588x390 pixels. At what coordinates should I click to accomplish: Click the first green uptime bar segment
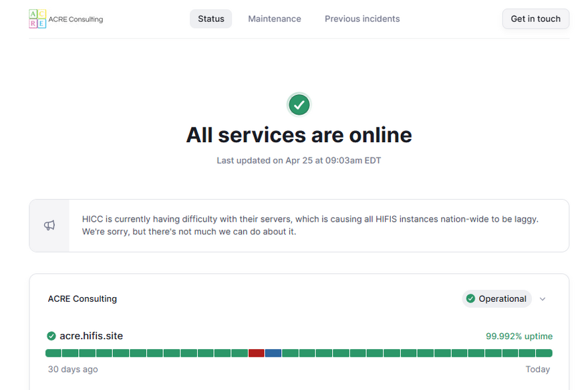53,353
